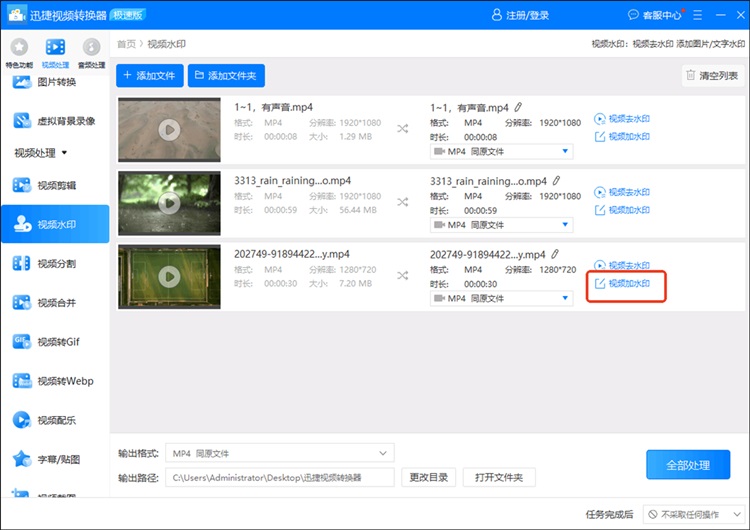Click 视频去水印 for 202749-91894422
The height and width of the screenshot is (530, 750).
622,265
